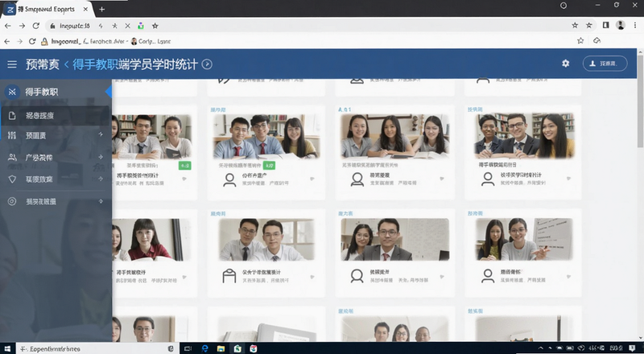
Task: Open the Windows Start button
Action: click(8, 348)
